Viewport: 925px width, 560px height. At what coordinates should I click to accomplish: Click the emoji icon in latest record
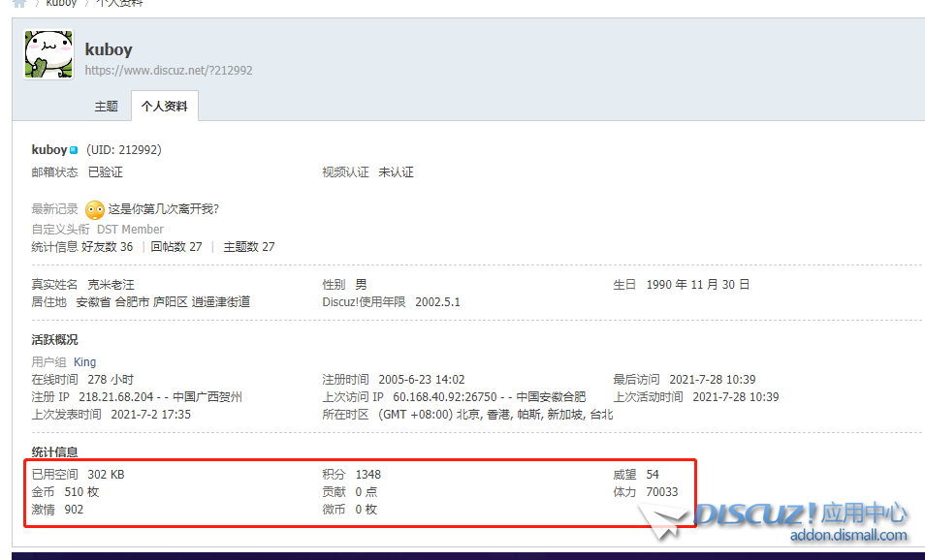(x=94, y=209)
